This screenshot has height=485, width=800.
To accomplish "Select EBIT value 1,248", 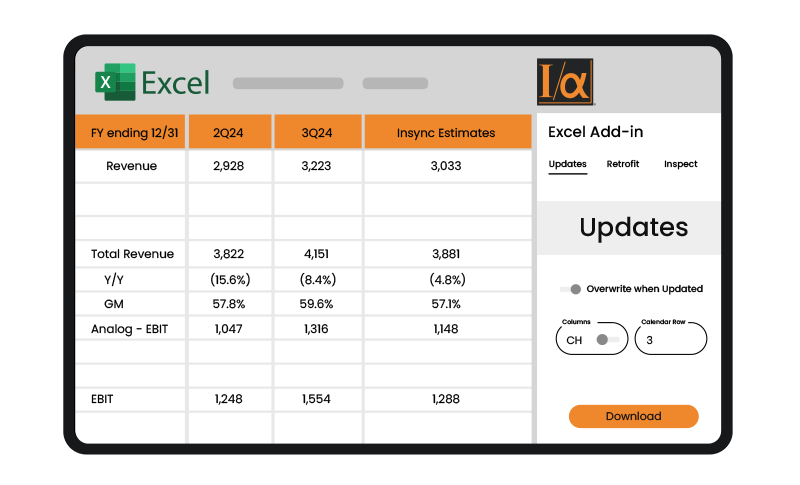I will pyautogui.click(x=229, y=399).
